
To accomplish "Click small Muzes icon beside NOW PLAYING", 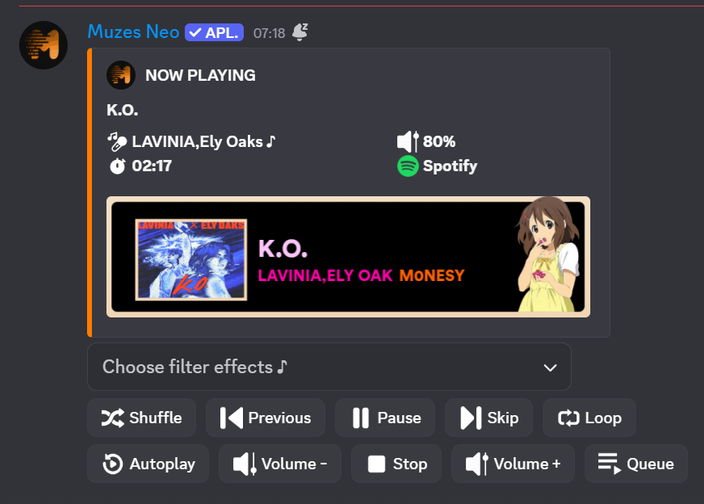I will [x=121, y=75].
